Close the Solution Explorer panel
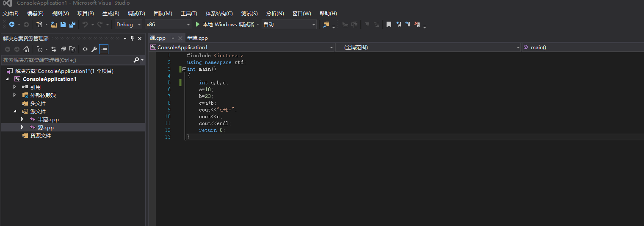Viewport: 644px width, 226px height. pos(140,38)
